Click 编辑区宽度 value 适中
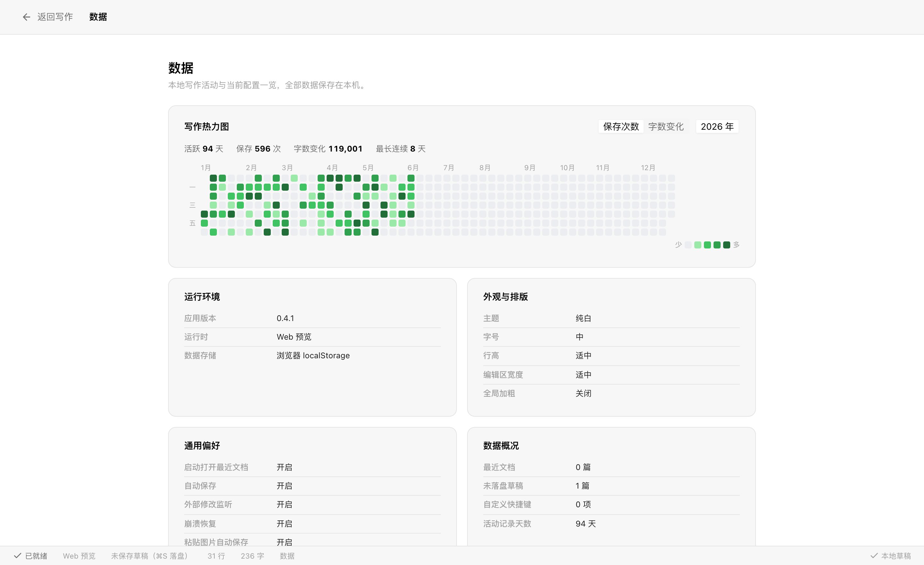Image resolution: width=924 pixels, height=565 pixels. [584, 374]
